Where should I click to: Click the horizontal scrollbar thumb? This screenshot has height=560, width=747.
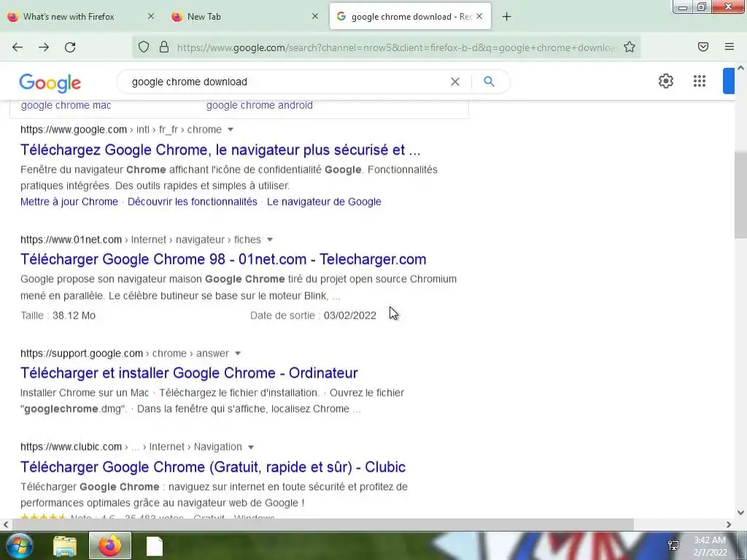point(323,524)
